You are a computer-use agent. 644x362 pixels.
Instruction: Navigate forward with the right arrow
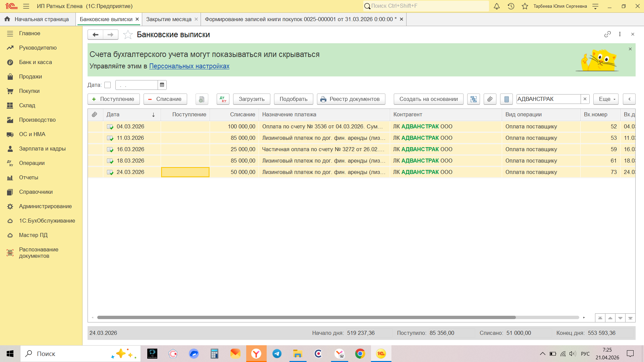[x=110, y=35]
